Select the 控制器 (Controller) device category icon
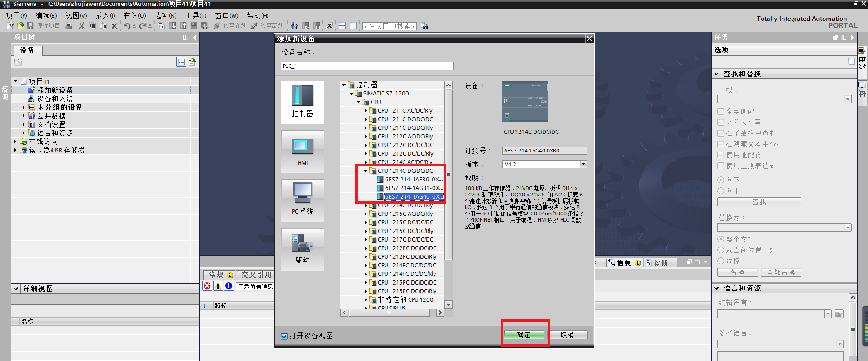The height and width of the screenshot is (361, 868). click(x=302, y=102)
